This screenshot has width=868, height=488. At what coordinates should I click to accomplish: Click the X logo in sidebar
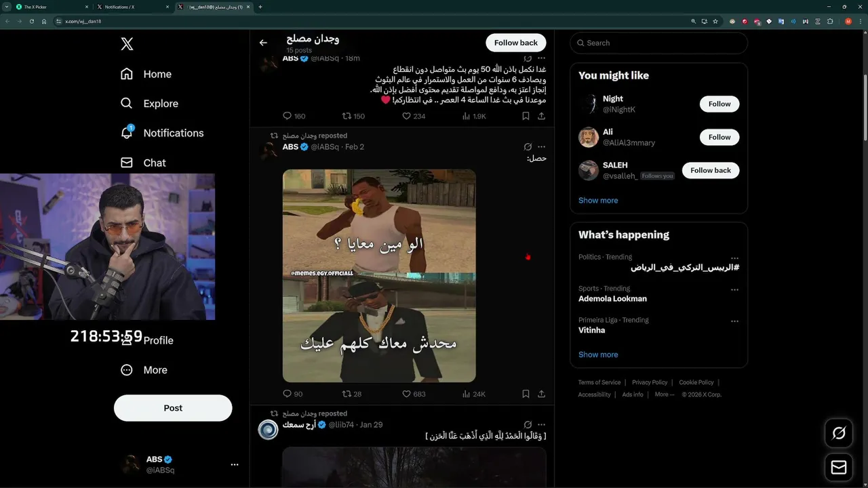[x=127, y=44]
